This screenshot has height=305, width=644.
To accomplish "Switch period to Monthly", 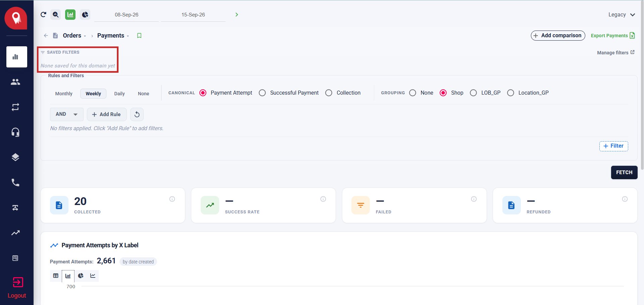I will click(64, 94).
